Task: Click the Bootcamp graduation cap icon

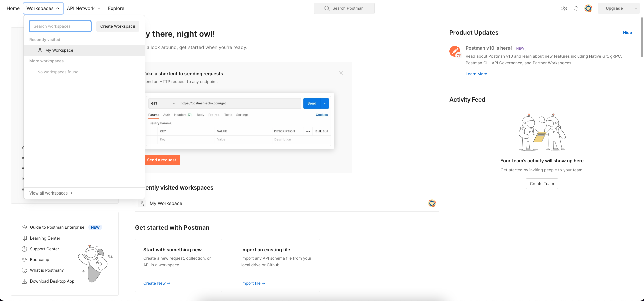Action: 24,260
